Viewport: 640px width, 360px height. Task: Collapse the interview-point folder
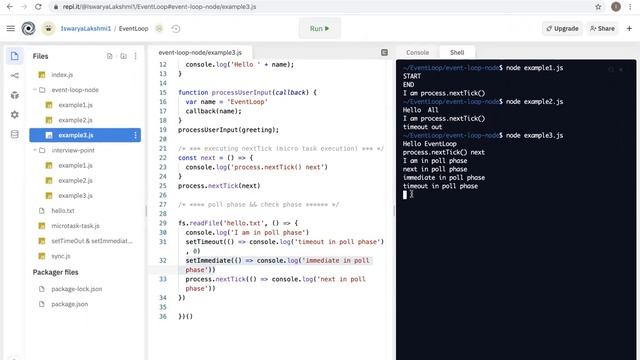click(x=35, y=150)
